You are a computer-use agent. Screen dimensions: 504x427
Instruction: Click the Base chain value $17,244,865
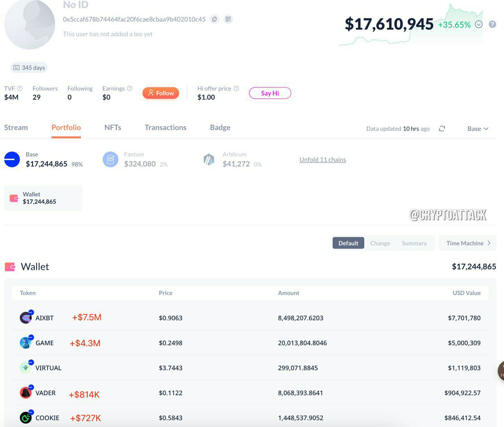(46, 164)
